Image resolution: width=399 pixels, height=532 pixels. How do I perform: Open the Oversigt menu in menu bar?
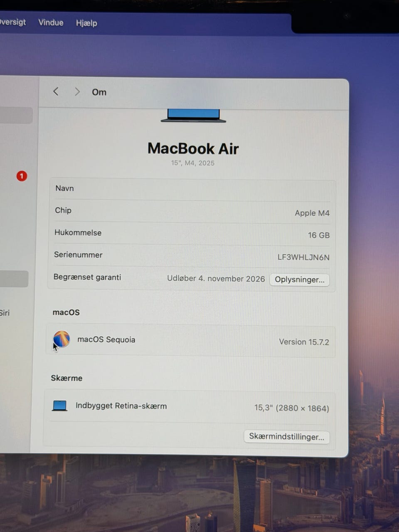coord(12,22)
